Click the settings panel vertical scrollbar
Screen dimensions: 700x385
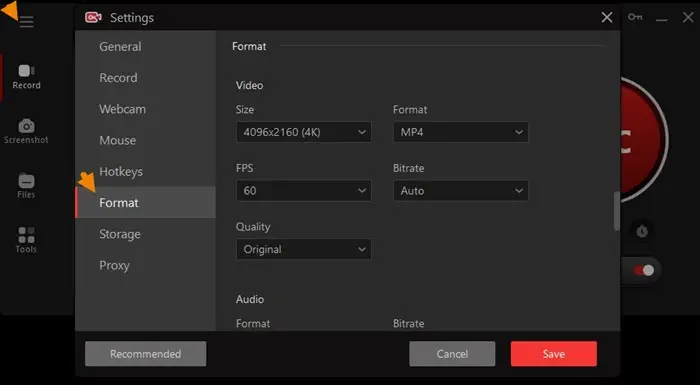coord(617,211)
